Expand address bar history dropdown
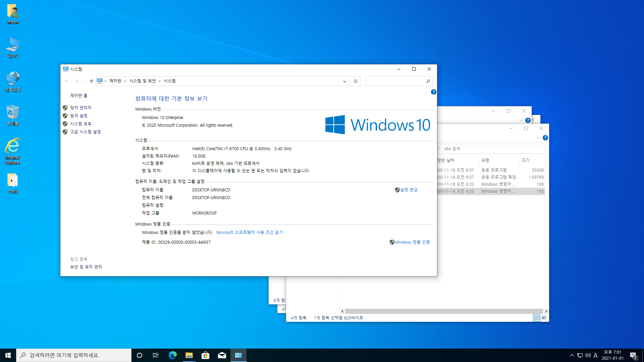644x362 pixels. pyautogui.click(x=344, y=81)
